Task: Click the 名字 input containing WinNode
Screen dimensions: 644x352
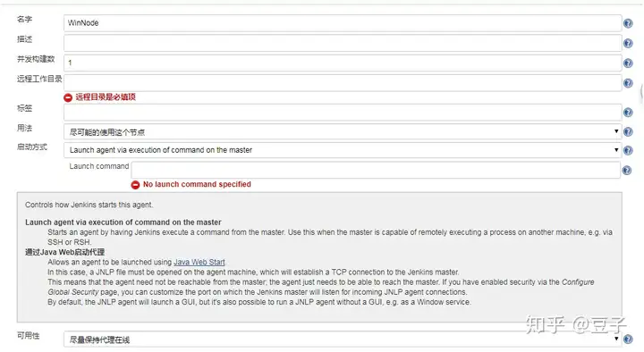Action: [342, 23]
